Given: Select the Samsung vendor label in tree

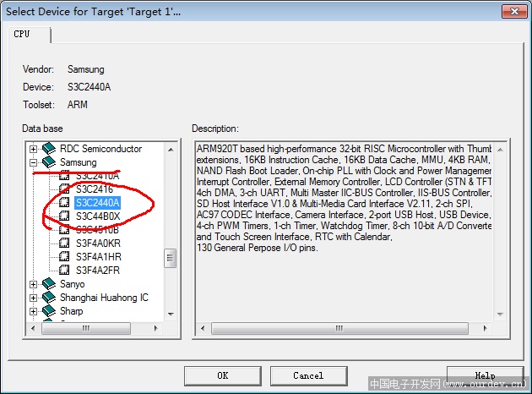Looking at the screenshot, I should tap(79, 162).
